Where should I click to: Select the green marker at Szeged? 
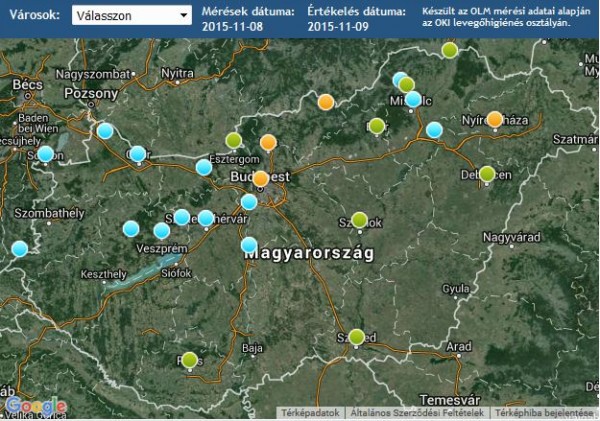tap(357, 337)
